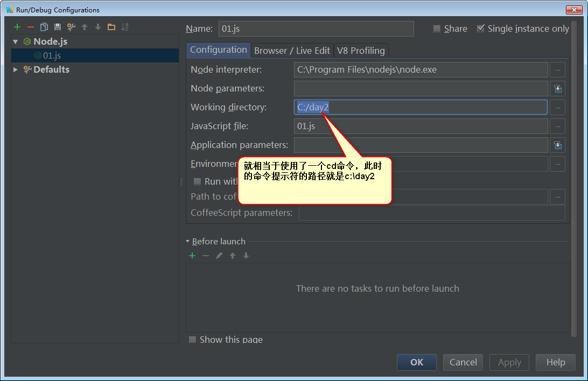Collapse the Node.js tree node arrow
The width and height of the screenshot is (588, 381).
point(16,41)
